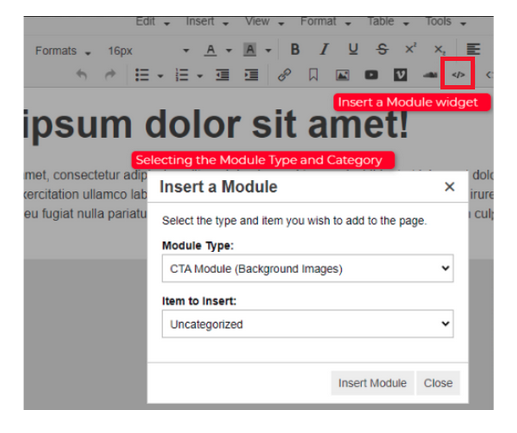Screen dimensions: 517x433
Task: Click the 'Insert a Module' dialog title
Action: [218, 187]
